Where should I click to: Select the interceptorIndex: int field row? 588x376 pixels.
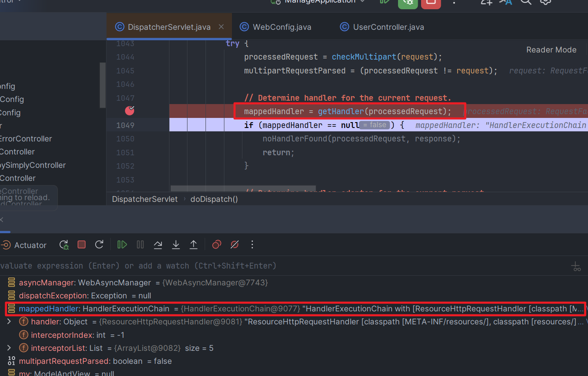tap(294, 335)
